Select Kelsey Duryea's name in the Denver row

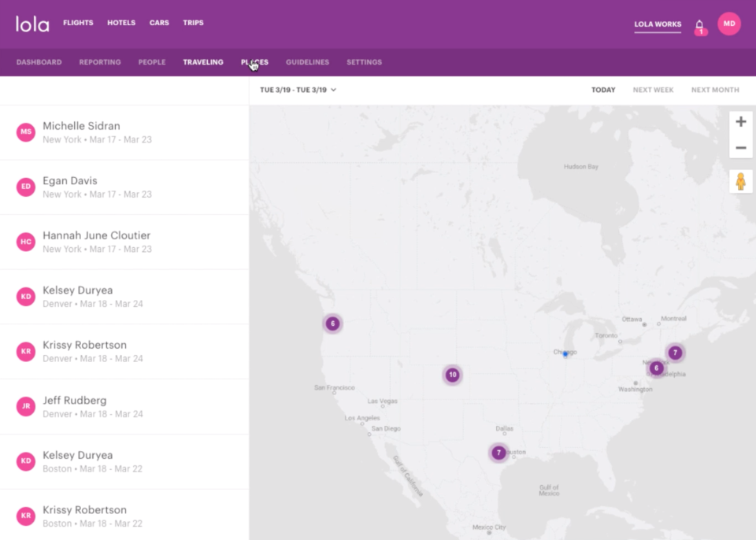coord(78,290)
